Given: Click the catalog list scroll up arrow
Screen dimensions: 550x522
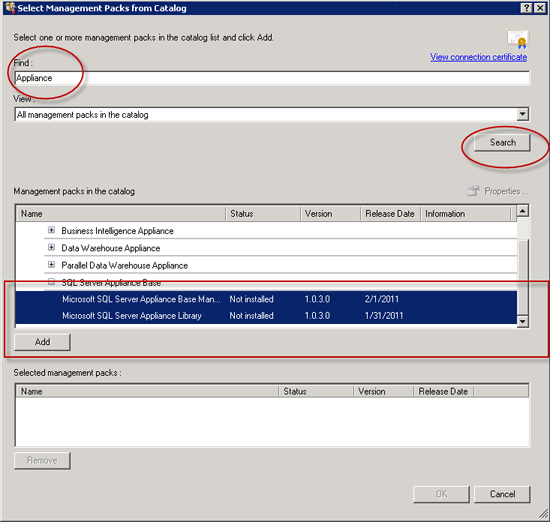Looking at the screenshot, I should pos(523,211).
